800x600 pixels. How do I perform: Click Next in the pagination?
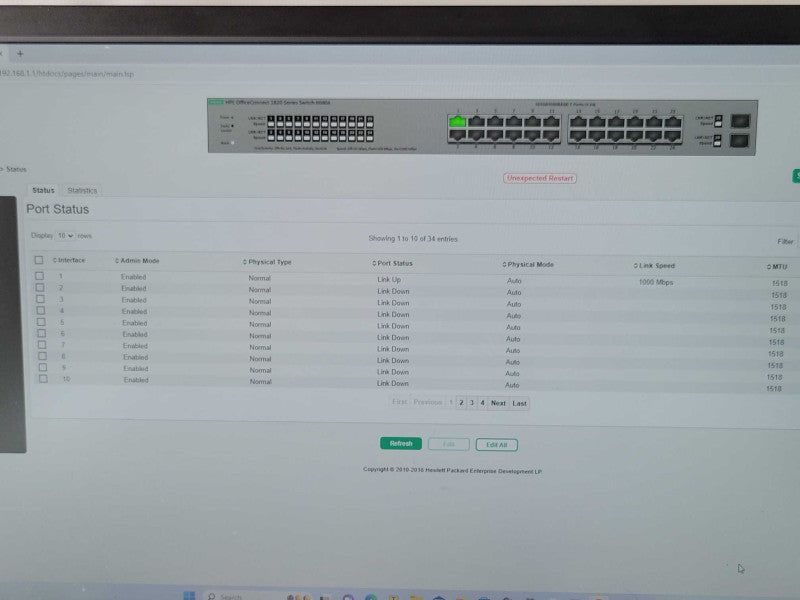tap(498, 403)
